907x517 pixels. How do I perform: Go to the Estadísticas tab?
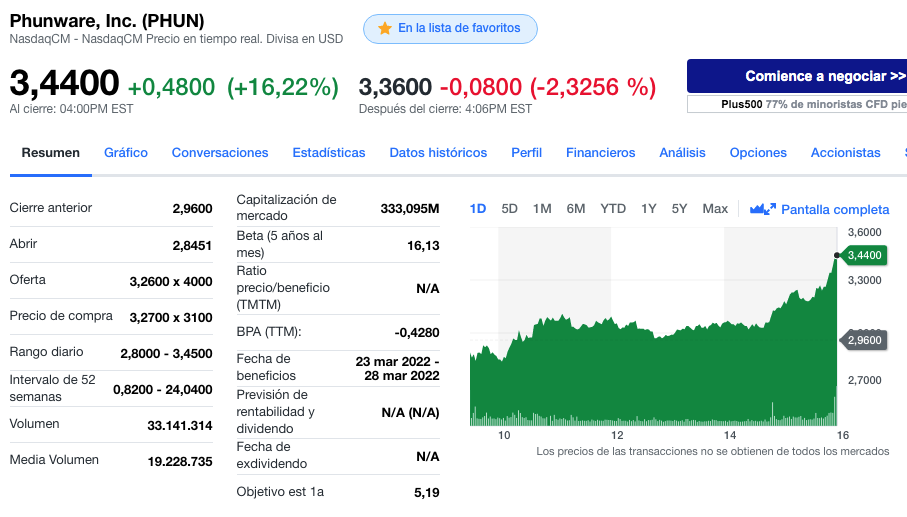coord(329,153)
